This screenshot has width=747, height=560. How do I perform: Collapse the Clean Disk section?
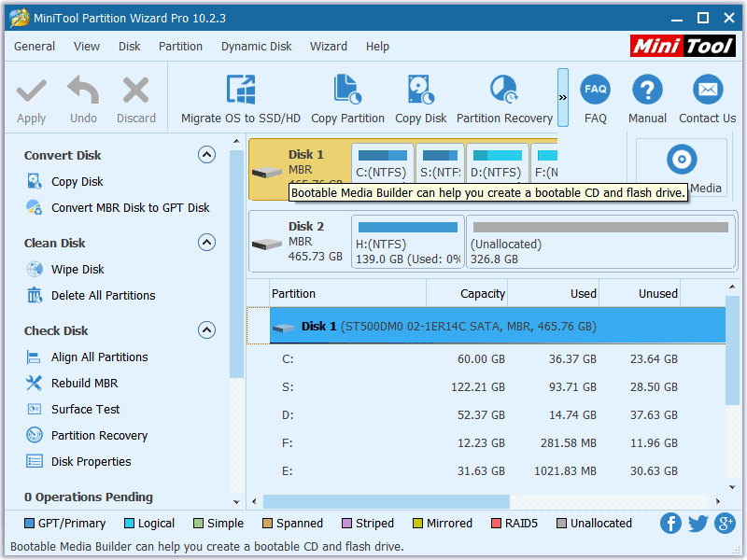click(206, 243)
